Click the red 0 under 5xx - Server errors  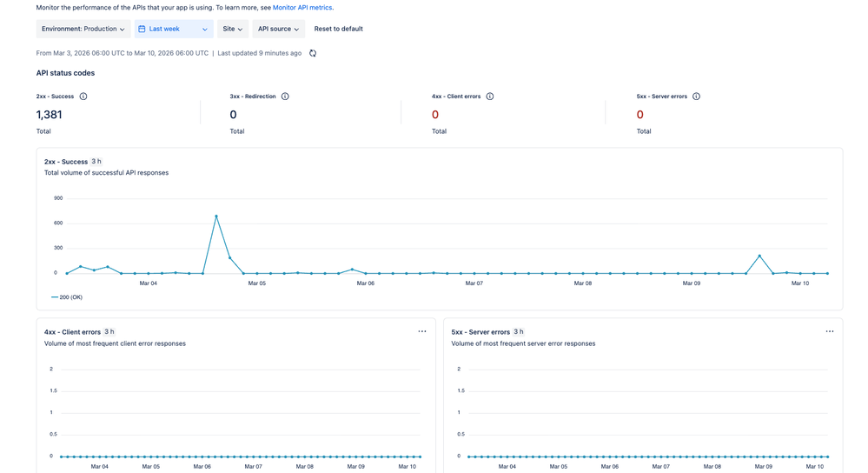[640, 115]
